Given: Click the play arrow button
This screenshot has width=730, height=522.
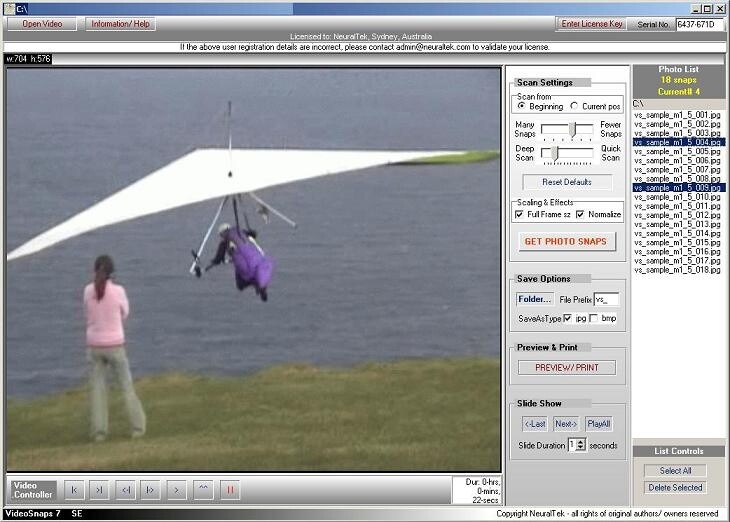Looking at the screenshot, I should coord(176,490).
